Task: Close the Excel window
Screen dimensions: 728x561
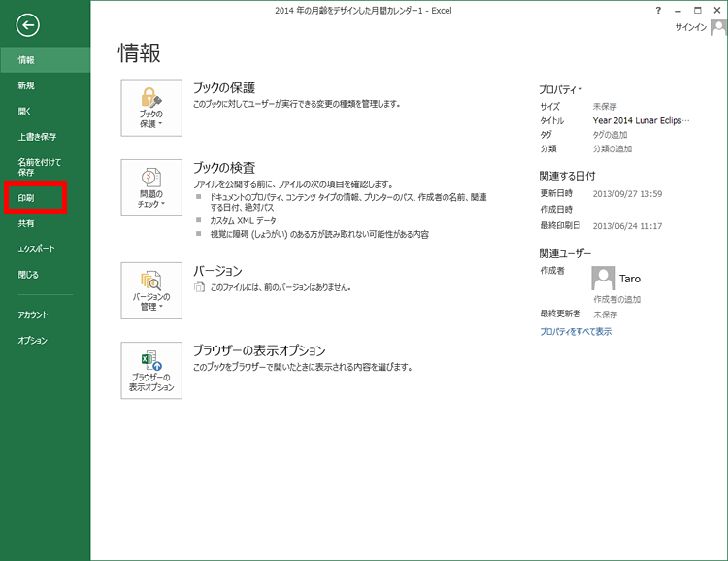Action: (x=717, y=11)
